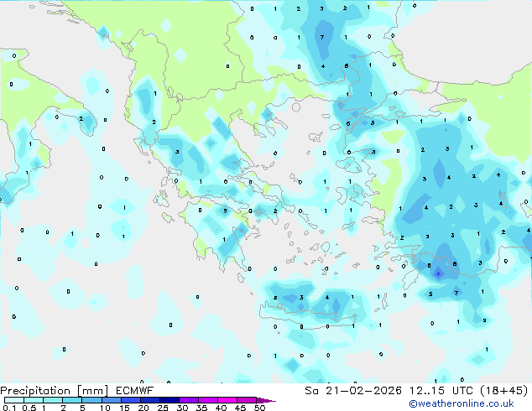Screen dimensions: 532x411
Task: Click the '(18+45)' forecast offset text
Action: pos(504,391)
